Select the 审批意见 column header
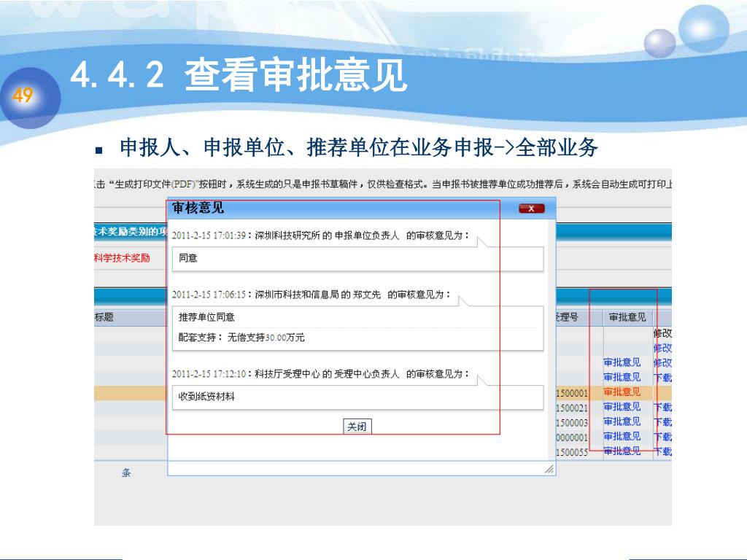 627,317
